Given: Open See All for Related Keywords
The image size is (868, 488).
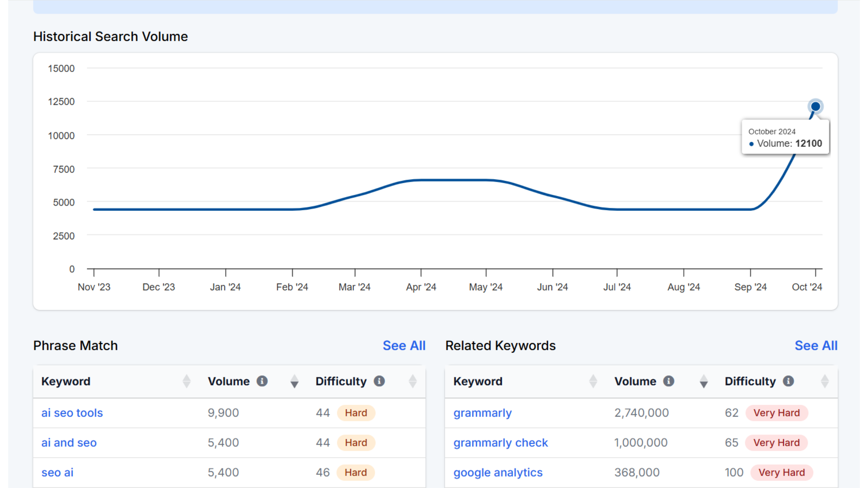Looking at the screenshot, I should click(816, 345).
